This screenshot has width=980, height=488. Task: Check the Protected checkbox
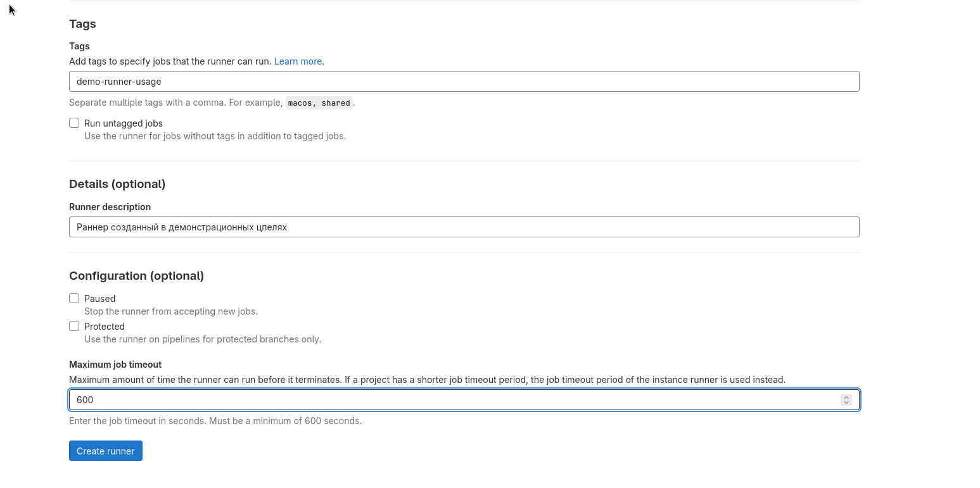[74, 326]
